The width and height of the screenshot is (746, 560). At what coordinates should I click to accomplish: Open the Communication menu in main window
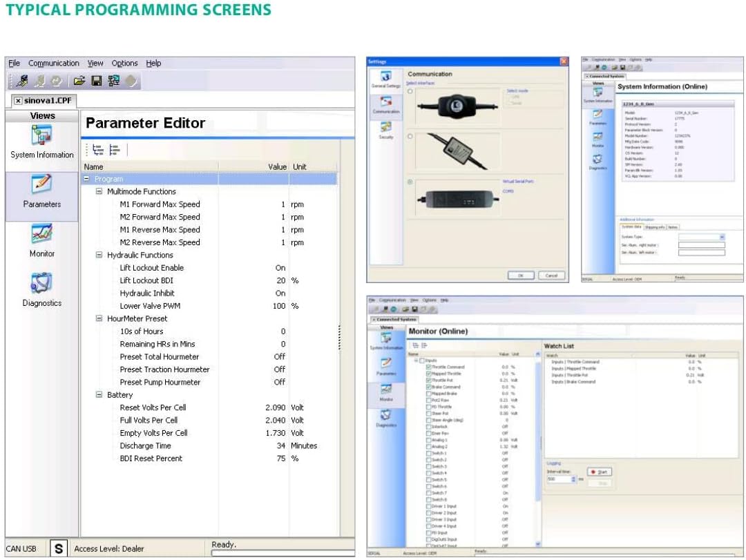(x=53, y=64)
